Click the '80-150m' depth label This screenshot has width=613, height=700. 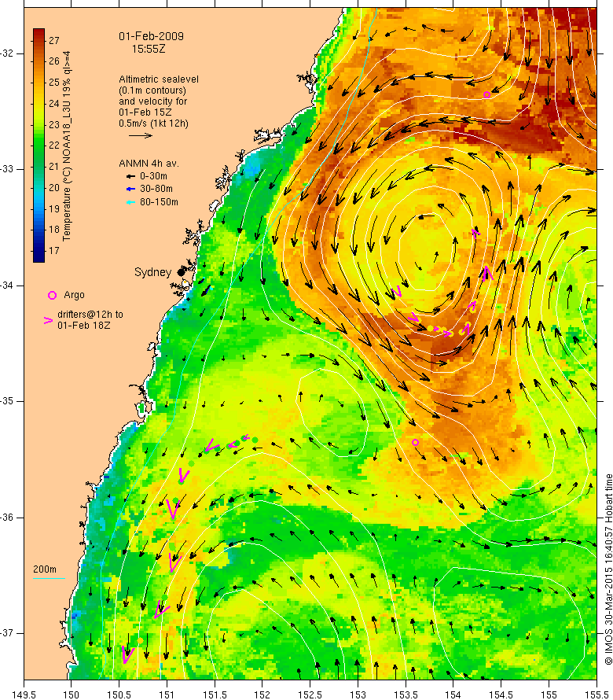pyautogui.click(x=159, y=202)
